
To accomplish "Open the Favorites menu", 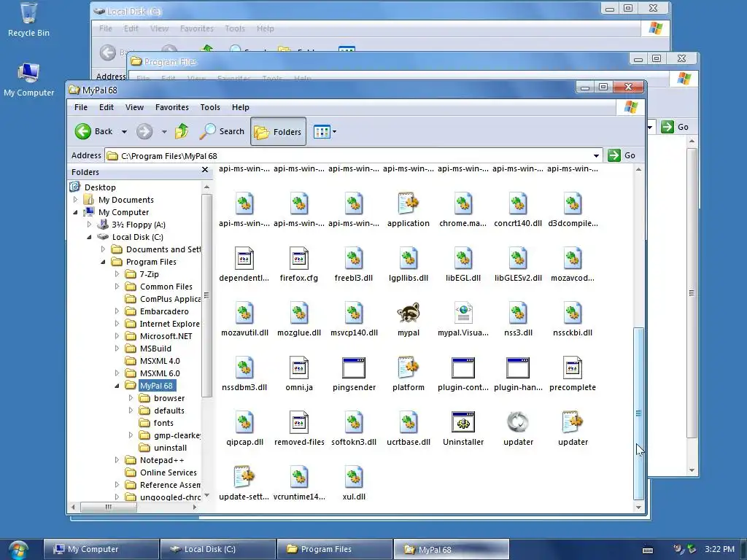I will [172, 107].
